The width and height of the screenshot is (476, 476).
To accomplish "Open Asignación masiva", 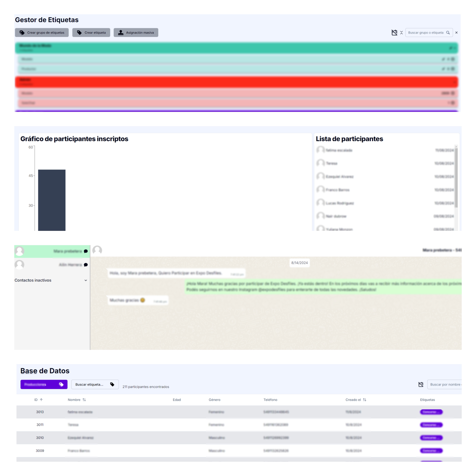I will [136, 33].
